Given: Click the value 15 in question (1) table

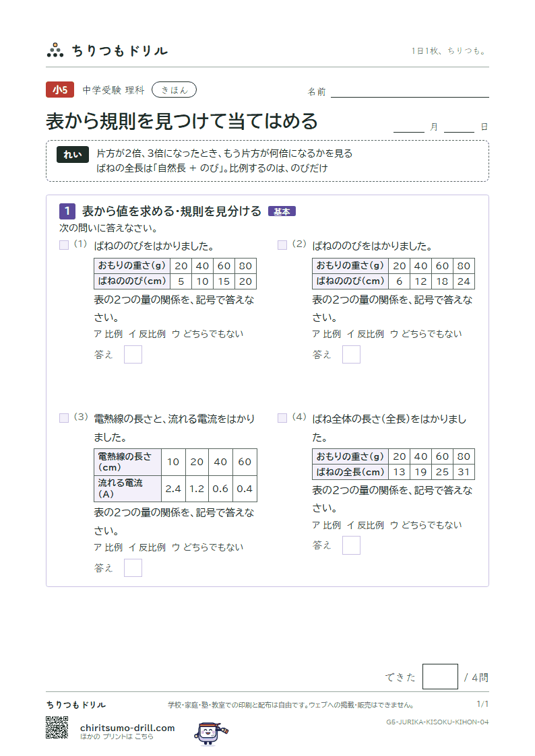Looking at the screenshot, I should [224, 281].
